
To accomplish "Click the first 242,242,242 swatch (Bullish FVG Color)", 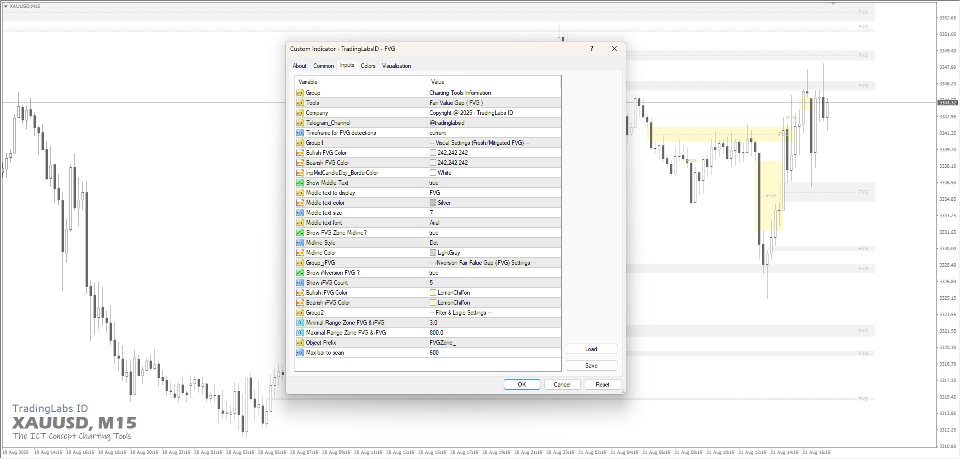I will pos(433,153).
